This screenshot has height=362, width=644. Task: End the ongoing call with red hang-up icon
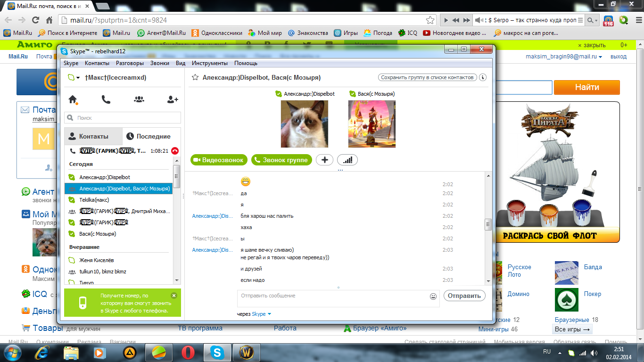[175, 151]
